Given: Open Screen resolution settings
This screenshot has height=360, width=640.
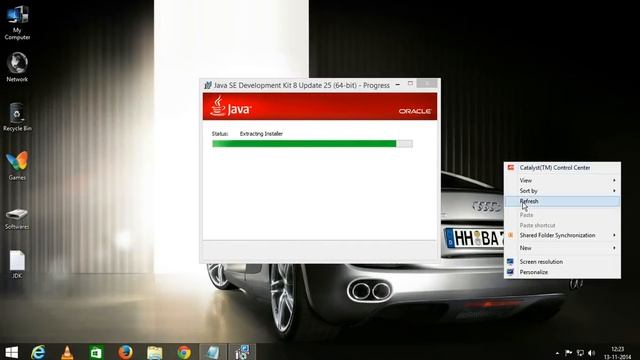Looking at the screenshot, I should click(x=563, y=262).
